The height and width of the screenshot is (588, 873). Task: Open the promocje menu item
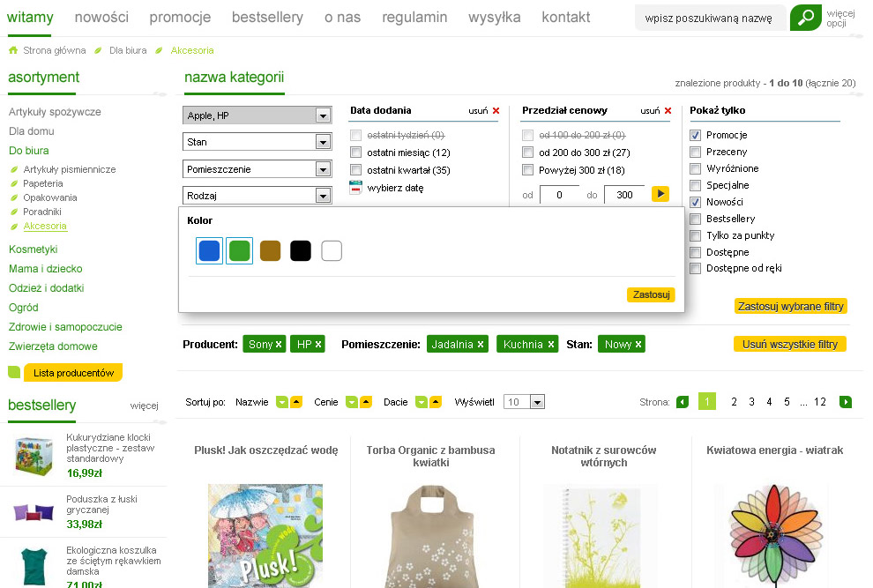[180, 18]
